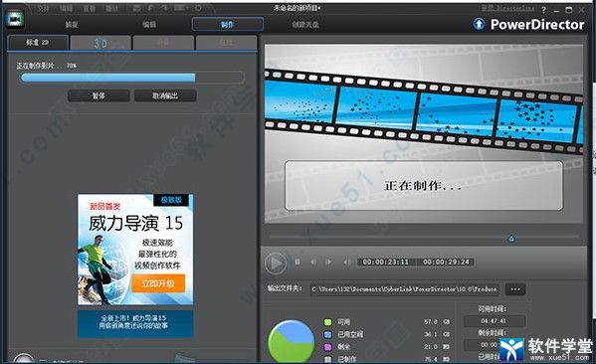Open the 编辑 (Edit) module

(x=149, y=24)
